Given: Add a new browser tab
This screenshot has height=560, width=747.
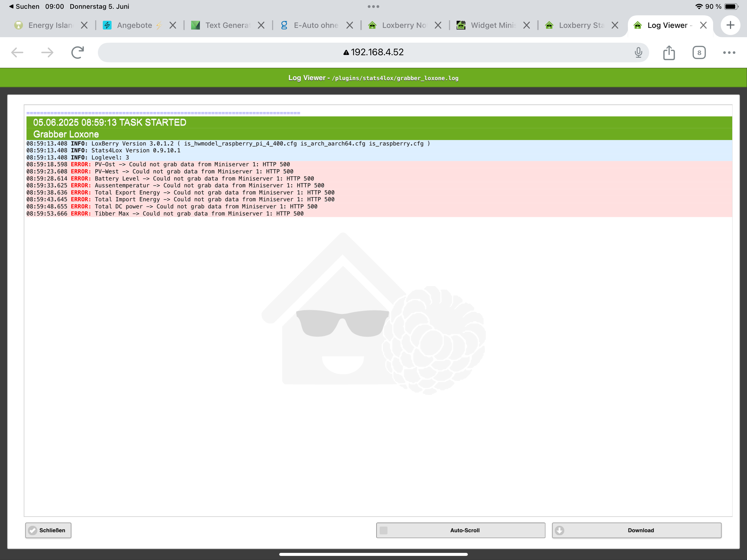Looking at the screenshot, I should pos(730,25).
